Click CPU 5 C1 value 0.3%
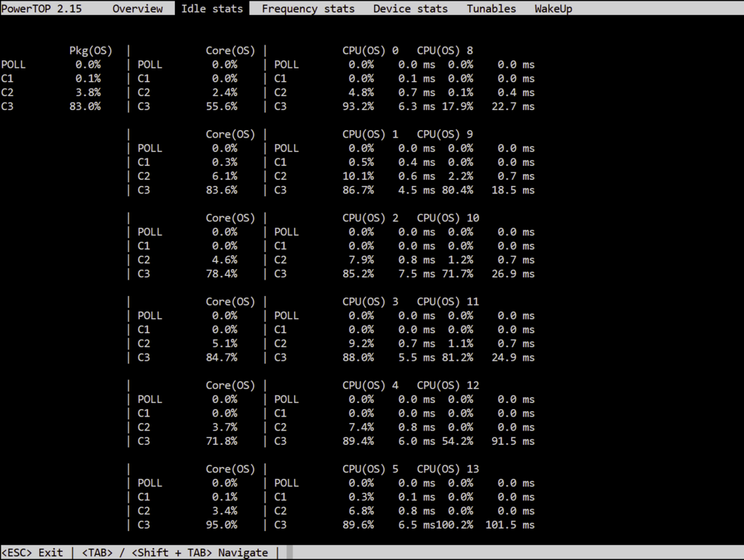The height and width of the screenshot is (560, 744). [x=361, y=497]
